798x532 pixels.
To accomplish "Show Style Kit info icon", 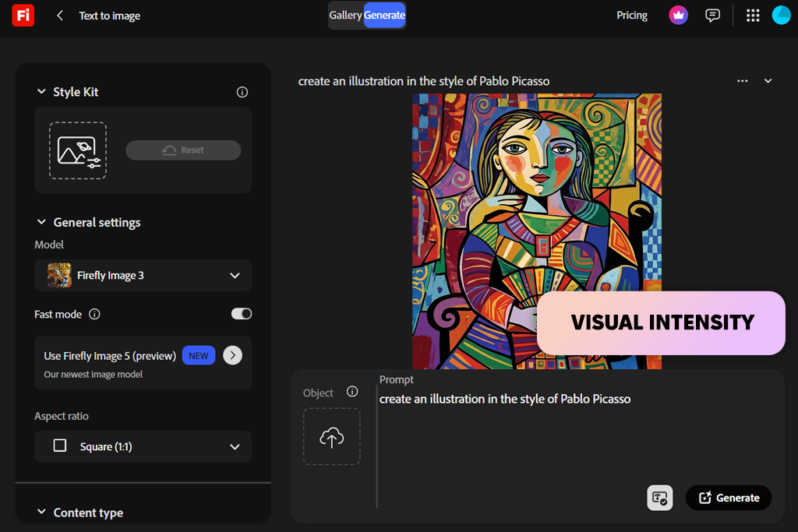I will coord(242,92).
